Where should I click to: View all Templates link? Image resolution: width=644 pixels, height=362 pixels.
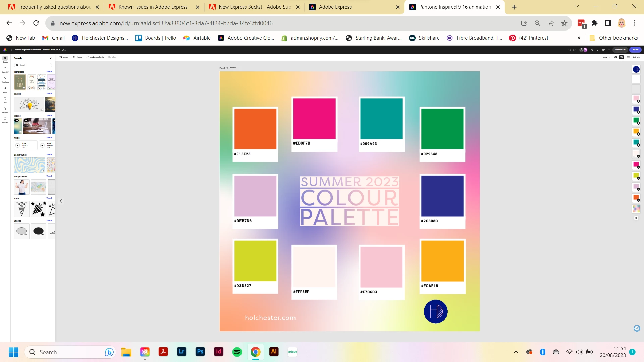(x=49, y=72)
